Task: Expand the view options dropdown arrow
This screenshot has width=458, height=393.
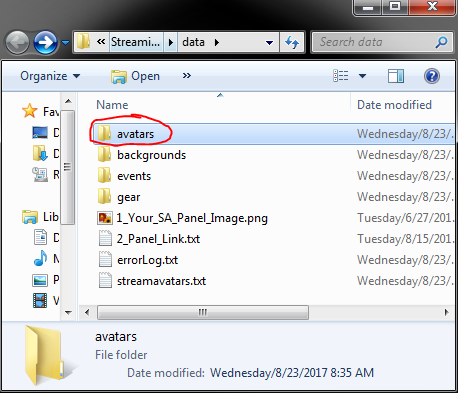Action: click(x=362, y=76)
